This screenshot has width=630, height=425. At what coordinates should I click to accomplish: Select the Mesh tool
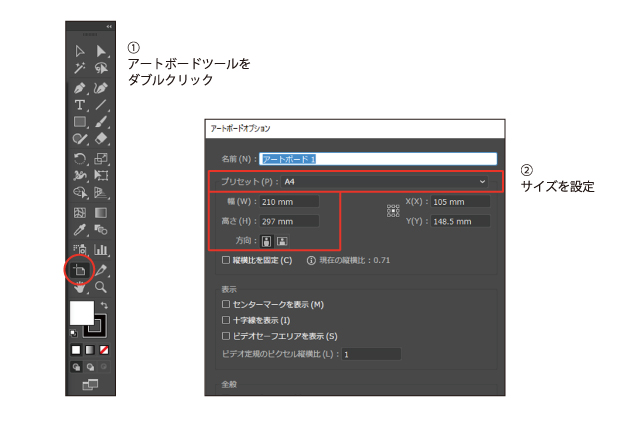[80, 212]
